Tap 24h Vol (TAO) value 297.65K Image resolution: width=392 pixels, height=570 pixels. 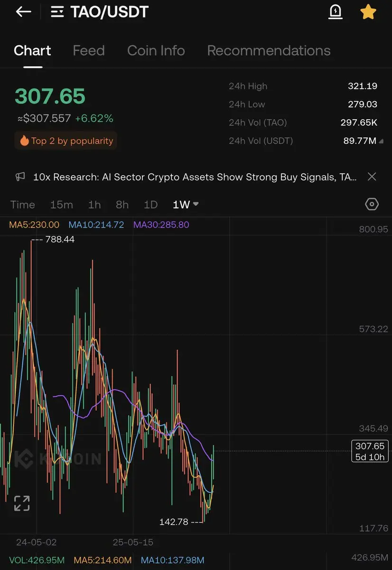click(359, 123)
